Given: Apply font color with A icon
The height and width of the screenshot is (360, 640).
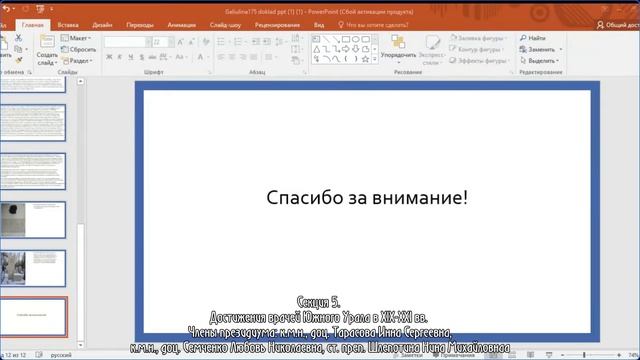Looking at the screenshot, I should tap(200, 57).
